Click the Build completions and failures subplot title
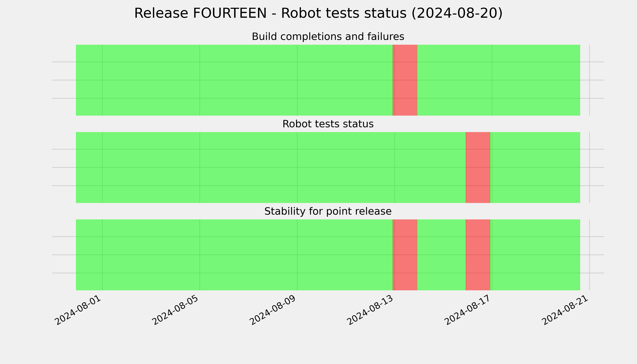 pyautogui.click(x=328, y=37)
